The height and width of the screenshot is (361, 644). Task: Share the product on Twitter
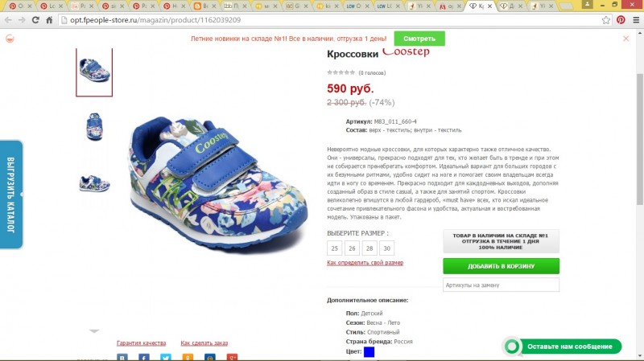click(166, 357)
